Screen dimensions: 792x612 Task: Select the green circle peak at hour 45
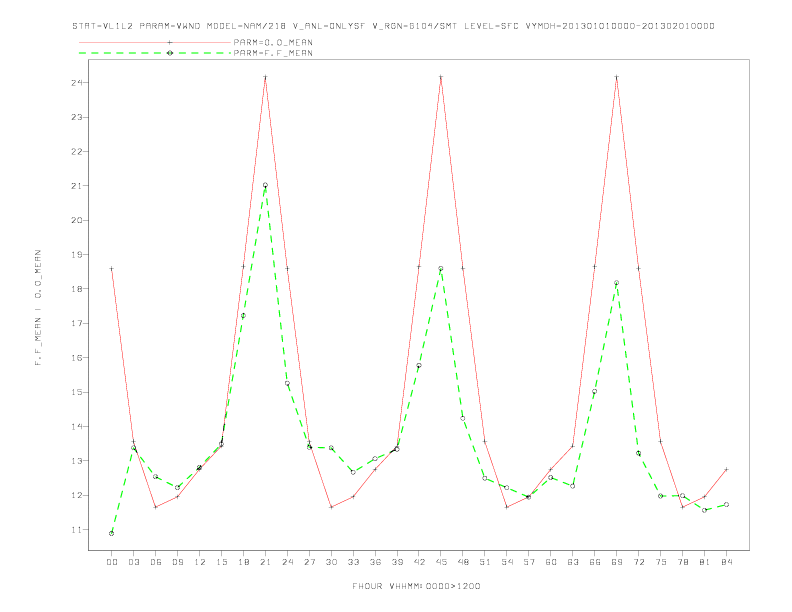coord(441,269)
